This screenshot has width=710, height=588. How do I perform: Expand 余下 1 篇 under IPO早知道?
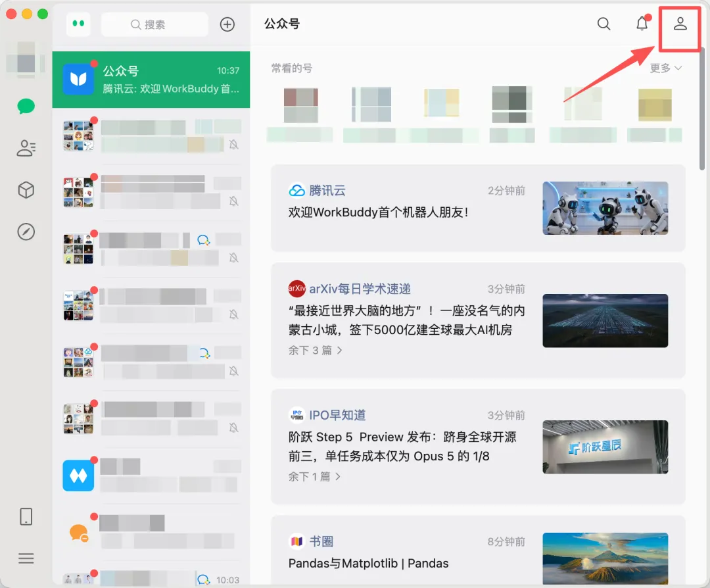tap(314, 477)
